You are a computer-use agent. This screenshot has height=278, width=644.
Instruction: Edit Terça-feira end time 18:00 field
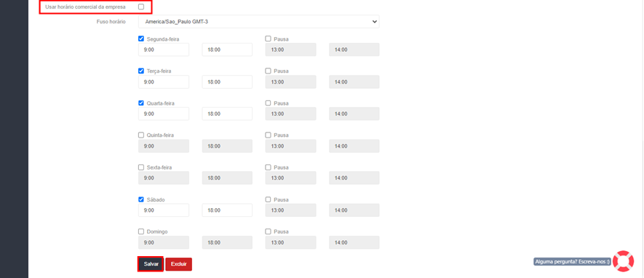(227, 82)
